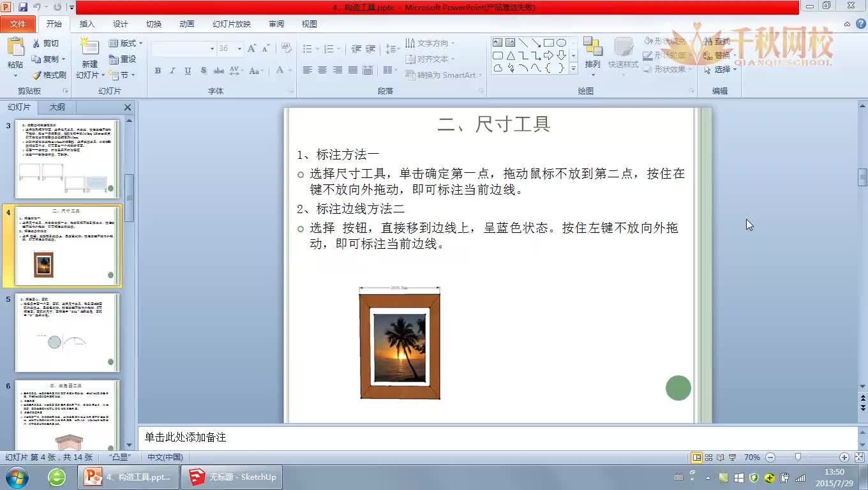This screenshot has width=868, height=490.
Task: Select the oval shape in the shapes gallery
Action: click(561, 42)
